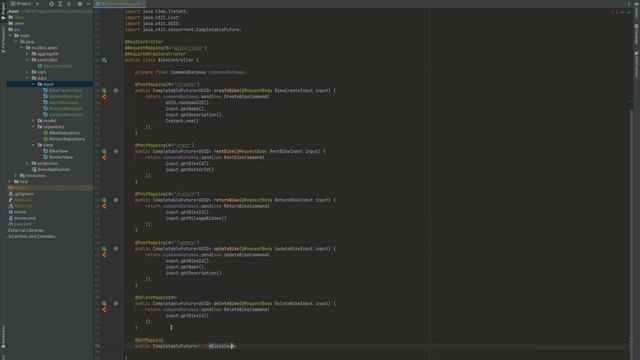Viewport: 640px width, 360px height.
Task: Click the endpoint gutter icon beside rentBike method
Action: click(104, 151)
